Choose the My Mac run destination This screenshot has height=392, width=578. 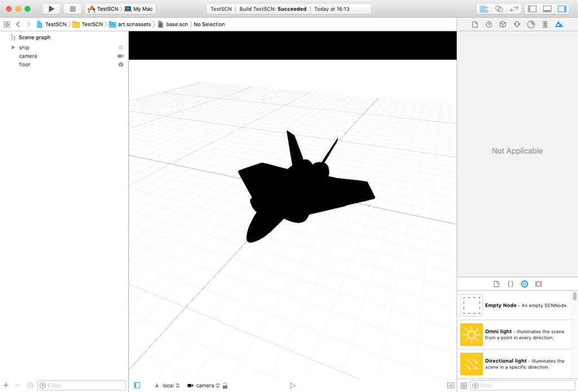tap(139, 9)
